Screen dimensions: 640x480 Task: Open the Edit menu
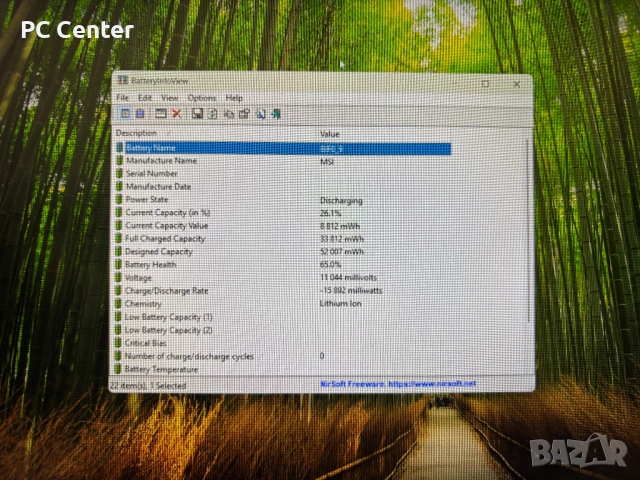click(145, 98)
